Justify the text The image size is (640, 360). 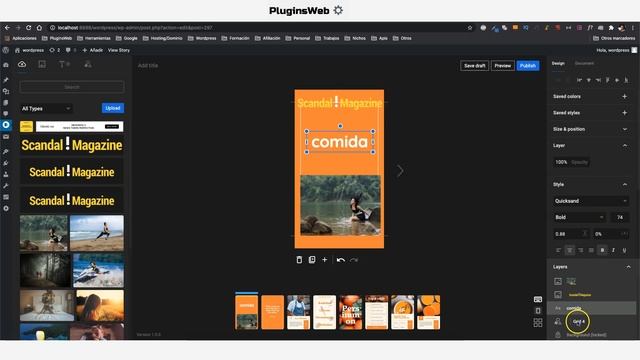[x=591, y=250]
